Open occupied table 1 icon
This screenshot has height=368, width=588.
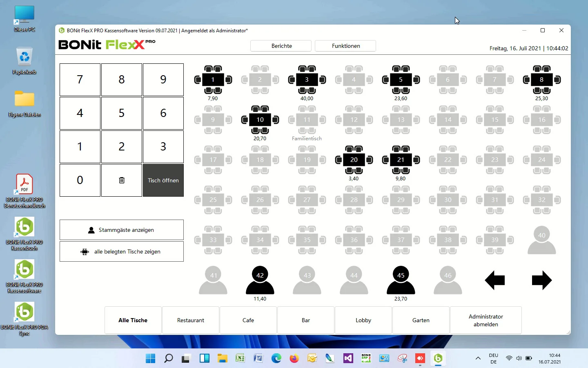click(x=213, y=80)
